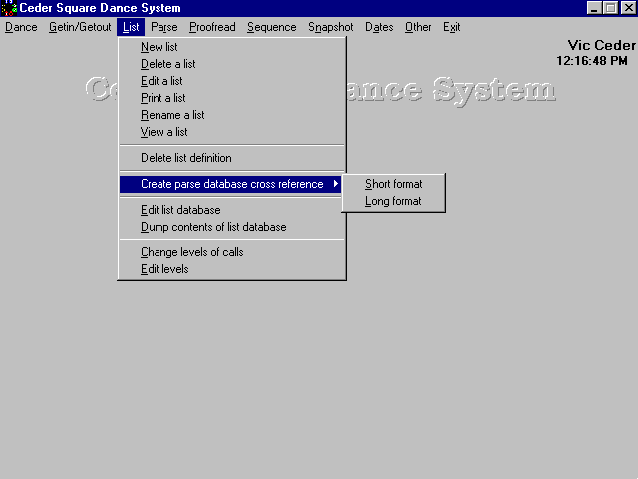Open the Dance menu
638x479 pixels.
(21, 27)
